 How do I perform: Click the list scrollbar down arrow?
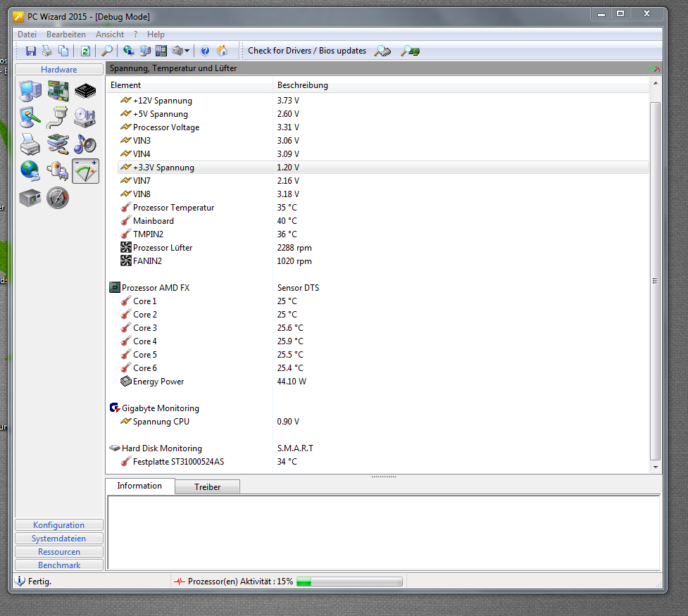(x=656, y=467)
